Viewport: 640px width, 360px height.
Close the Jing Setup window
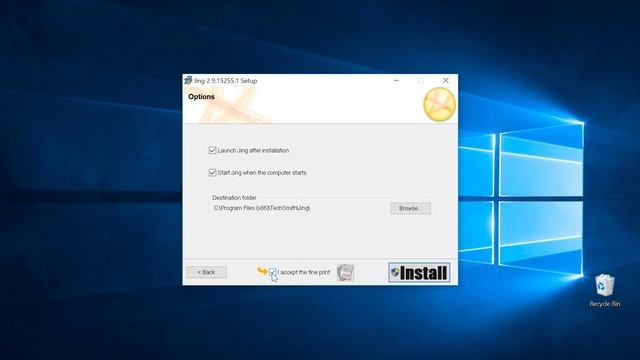pos(446,80)
